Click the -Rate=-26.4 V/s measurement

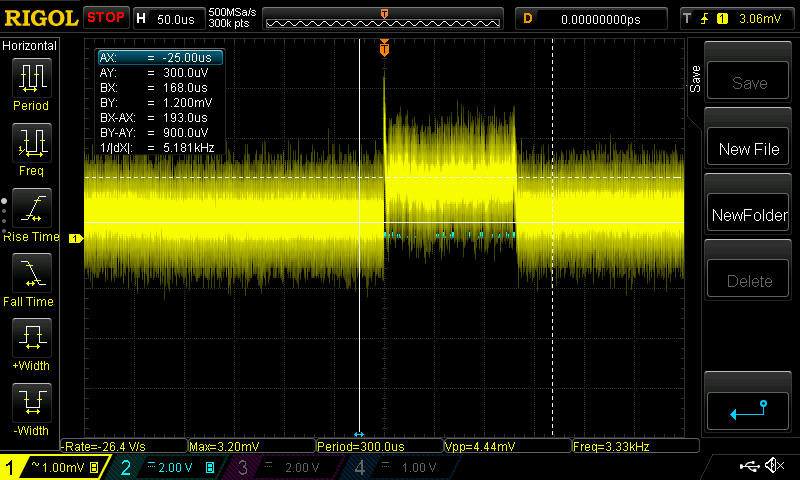coord(124,446)
